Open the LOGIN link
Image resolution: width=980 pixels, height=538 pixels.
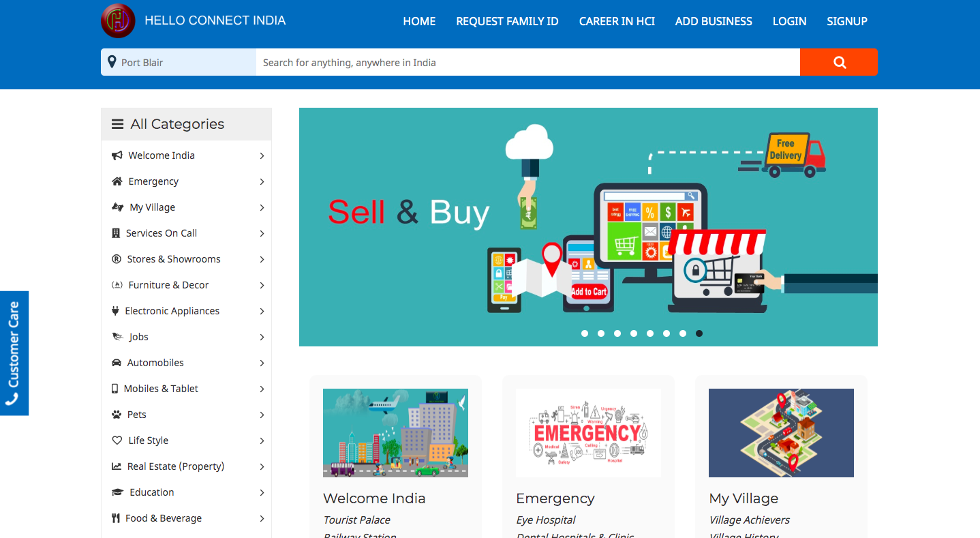tap(789, 21)
